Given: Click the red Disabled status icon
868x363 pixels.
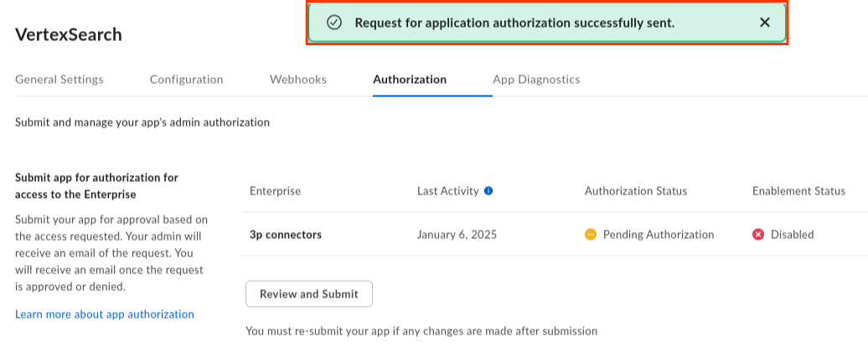Looking at the screenshot, I should [758, 235].
